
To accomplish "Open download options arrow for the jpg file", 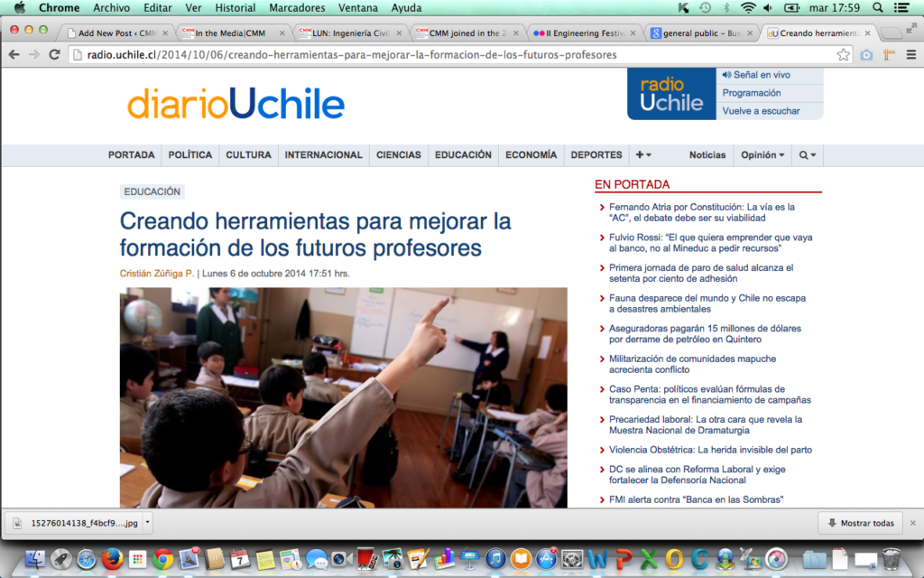I will 147,522.
